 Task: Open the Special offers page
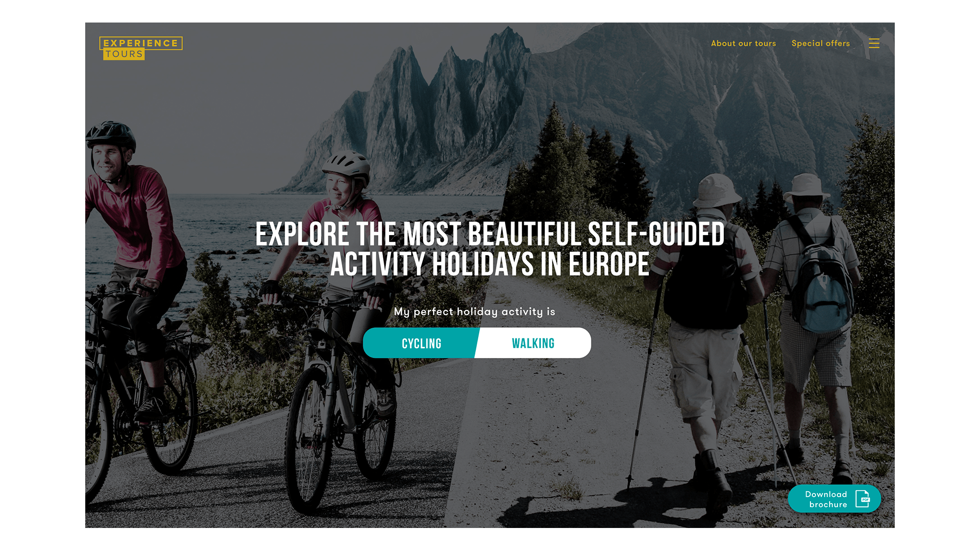(x=821, y=43)
